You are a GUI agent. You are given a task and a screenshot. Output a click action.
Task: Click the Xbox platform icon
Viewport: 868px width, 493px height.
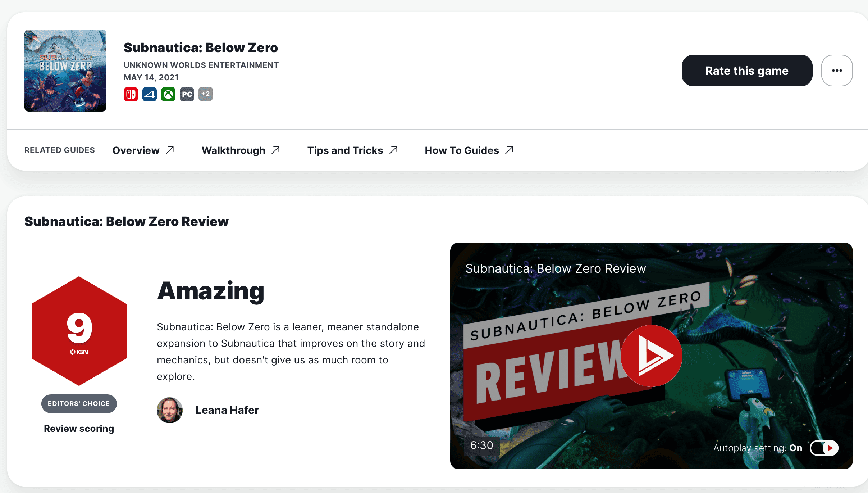pyautogui.click(x=168, y=94)
